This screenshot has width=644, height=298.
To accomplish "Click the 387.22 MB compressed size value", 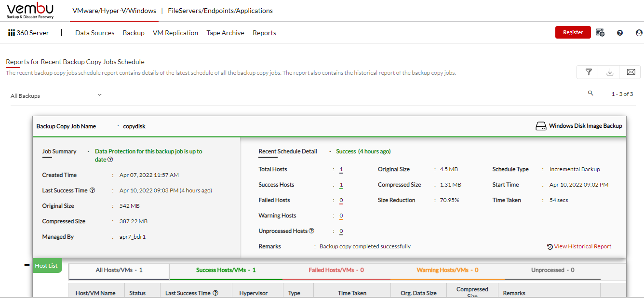I will [134, 221].
